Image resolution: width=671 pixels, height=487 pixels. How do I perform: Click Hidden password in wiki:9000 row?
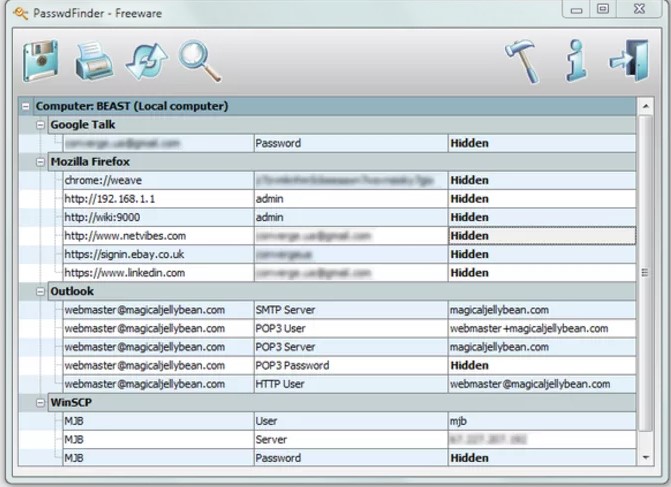[542, 217]
